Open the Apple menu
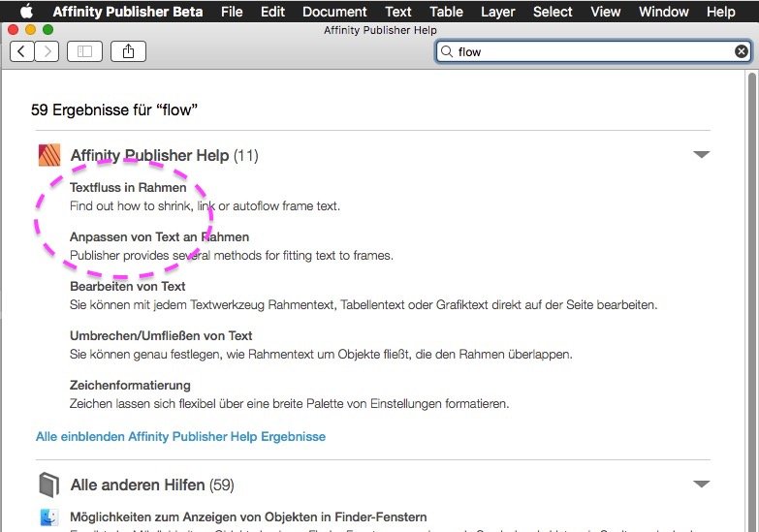 26,11
